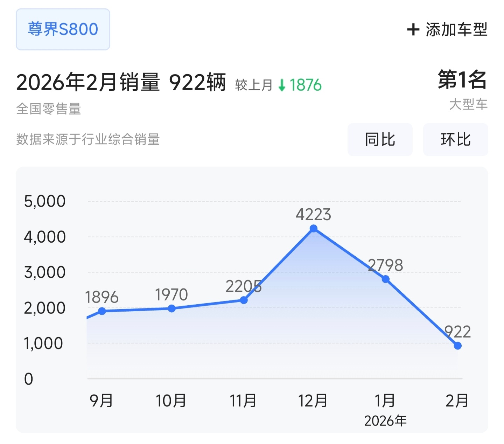This screenshot has width=504, height=444.
Task: Click the 2798 value label
Action: tap(385, 265)
